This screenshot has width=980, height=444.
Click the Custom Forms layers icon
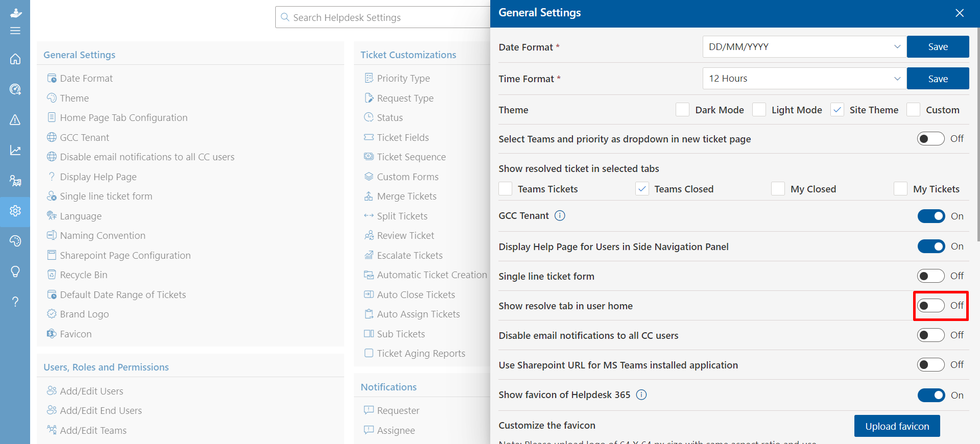369,177
